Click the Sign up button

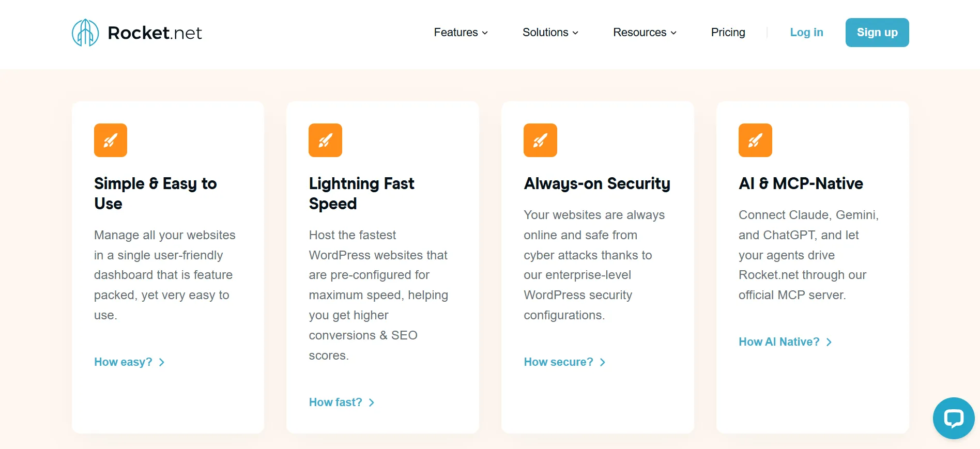point(877,33)
